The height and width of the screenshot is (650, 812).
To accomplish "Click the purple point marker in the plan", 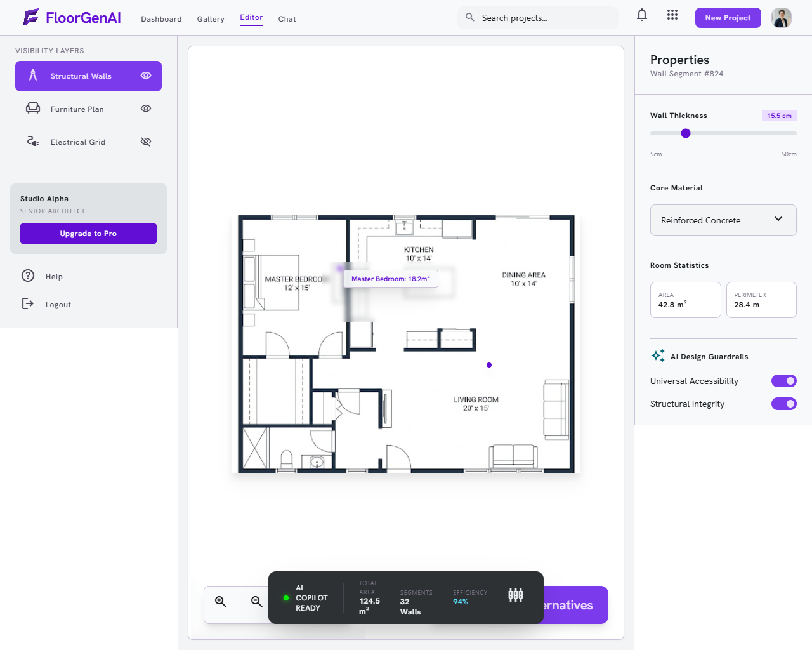I will click(489, 365).
